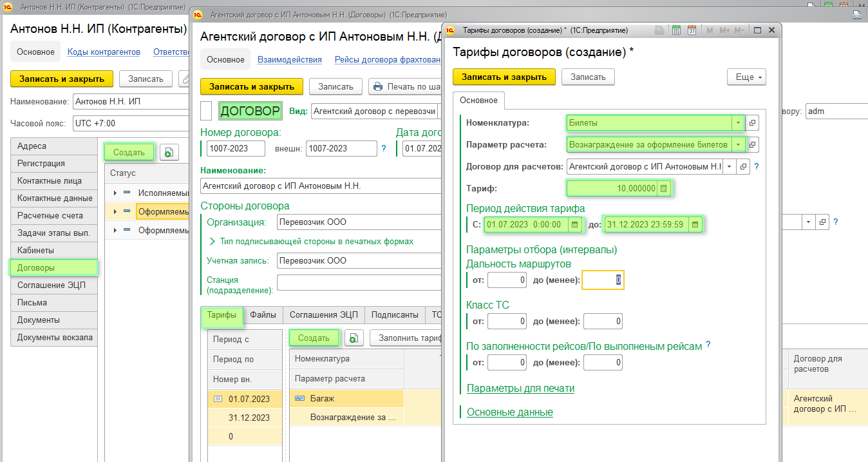Open the Еще menu in the tariff window
The width and height of the screenshot is (868, 462).
click(x=746, y=77)
